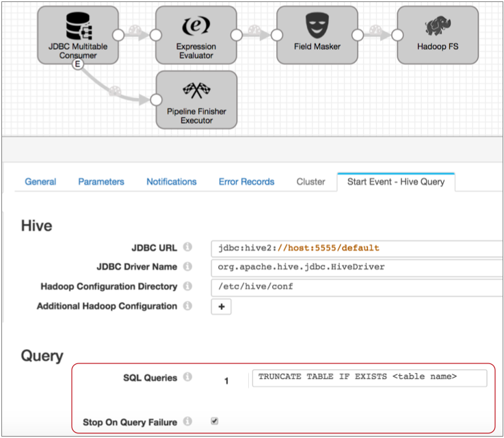Toggle the Stop On Query Failure checkbox
This screenshot has width=504, height=438.
click(215, 422)
